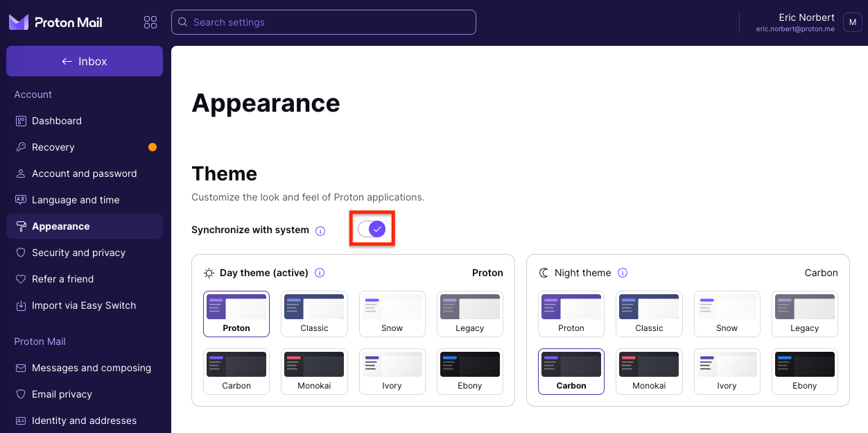Open Messages and composing settings

85,368
